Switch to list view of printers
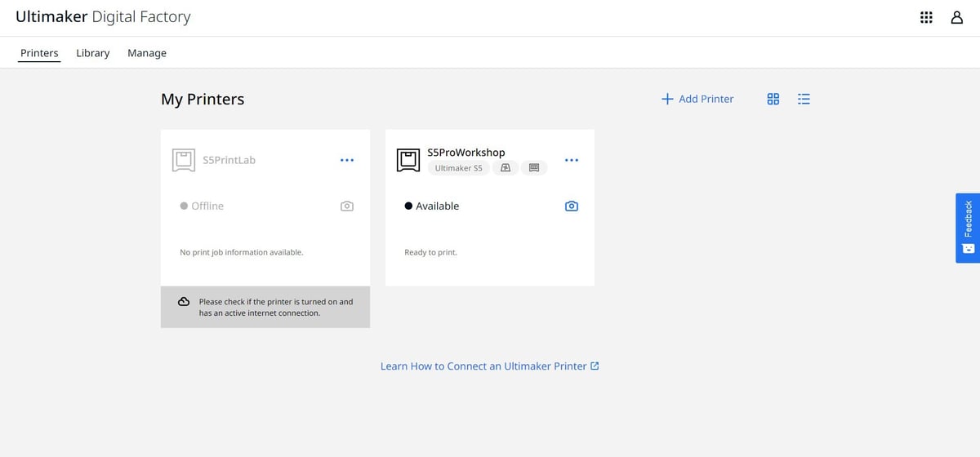Image resolution: width=980 pixels, height=457 pixels. coord(804,99)
